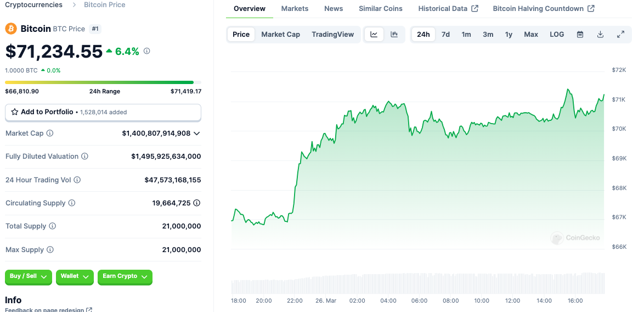This screenshot has width=644, height=312.
Task: Open the Wallet dropdown
Action: pos(75,277)
